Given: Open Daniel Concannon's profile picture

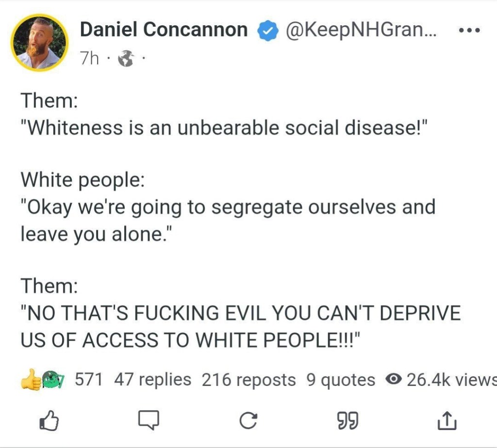Looking at the screenshot, I should (x=39, y=43).
